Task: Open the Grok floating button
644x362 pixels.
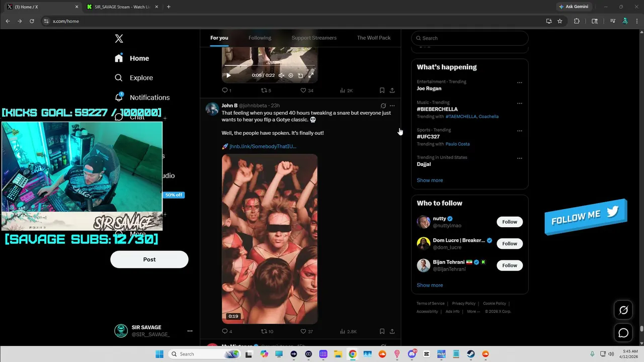Action: click(x=623, y=310)
